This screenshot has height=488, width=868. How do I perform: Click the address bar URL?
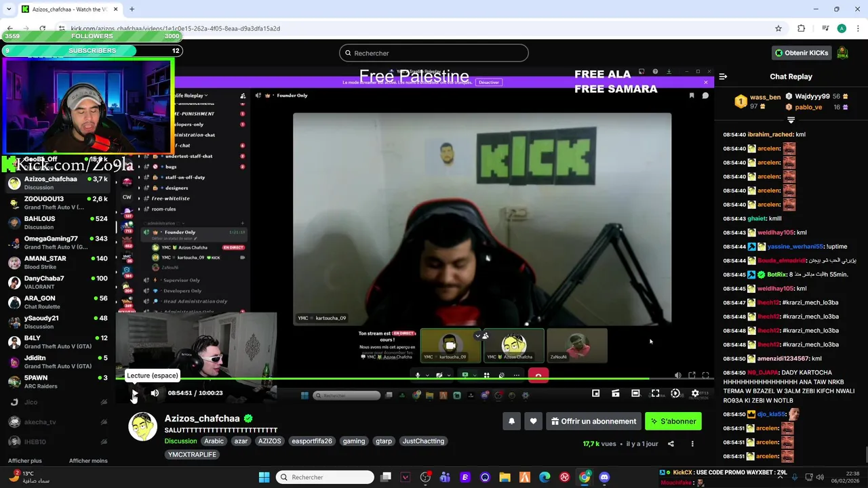(x=175, y=28)
